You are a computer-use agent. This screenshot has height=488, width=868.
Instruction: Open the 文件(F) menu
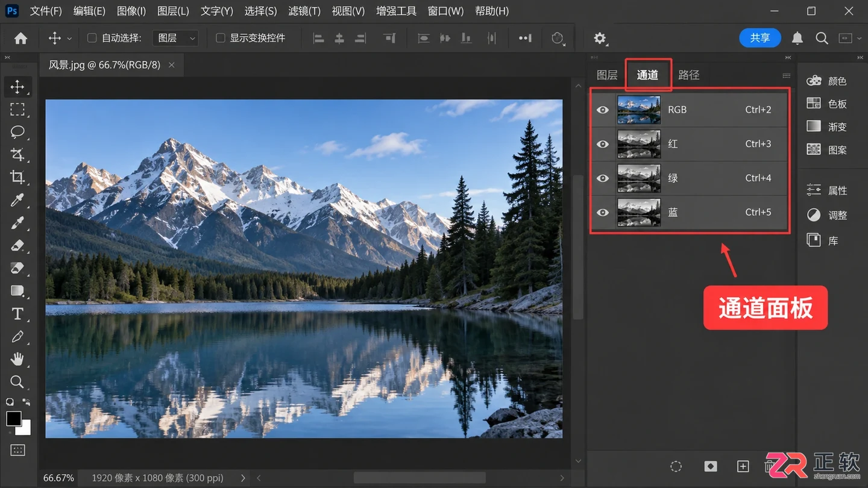pos(46,11)
